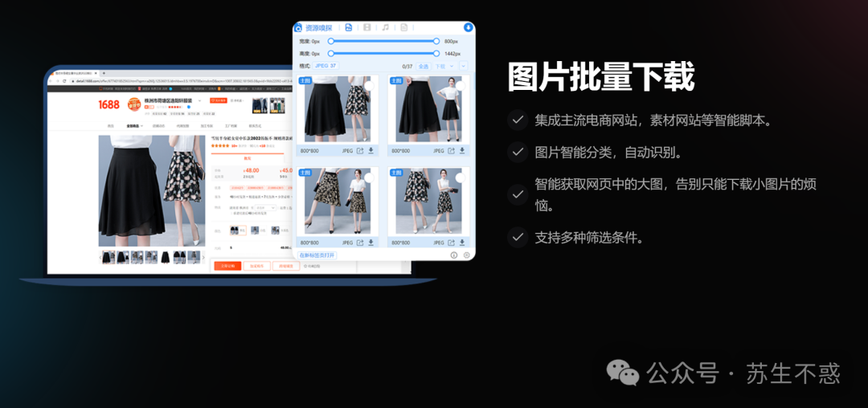Open the 全部商品 nav menu

tap(134, 125)
